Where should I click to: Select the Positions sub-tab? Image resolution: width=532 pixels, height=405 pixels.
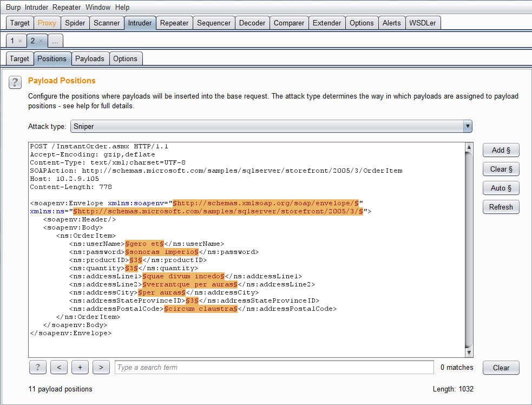(52, 58)
